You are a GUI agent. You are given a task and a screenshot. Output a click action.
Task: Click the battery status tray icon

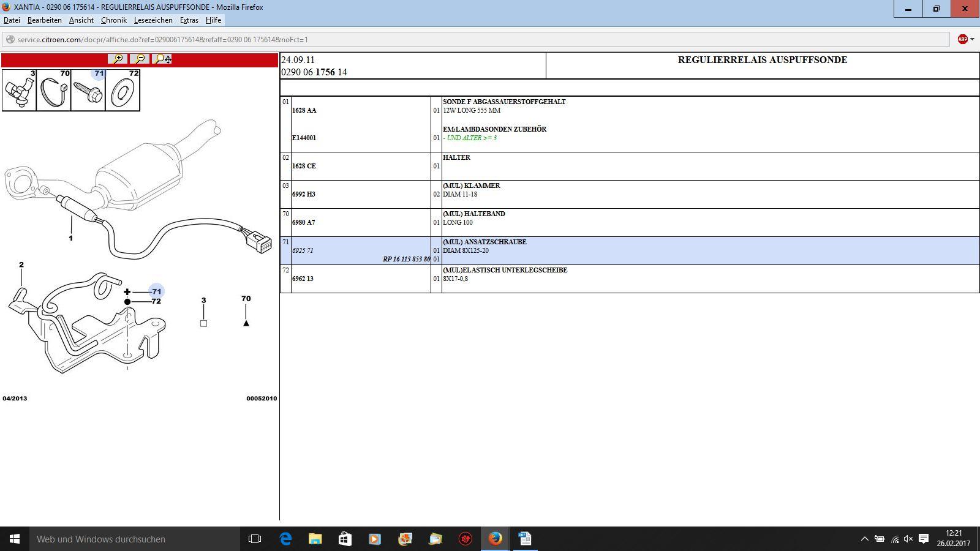880,539
